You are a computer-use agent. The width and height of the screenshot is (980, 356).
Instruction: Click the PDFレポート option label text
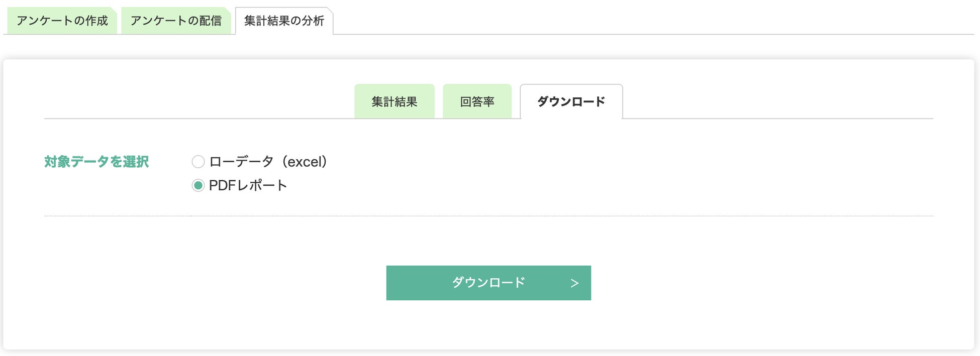[x=248, y=186]
